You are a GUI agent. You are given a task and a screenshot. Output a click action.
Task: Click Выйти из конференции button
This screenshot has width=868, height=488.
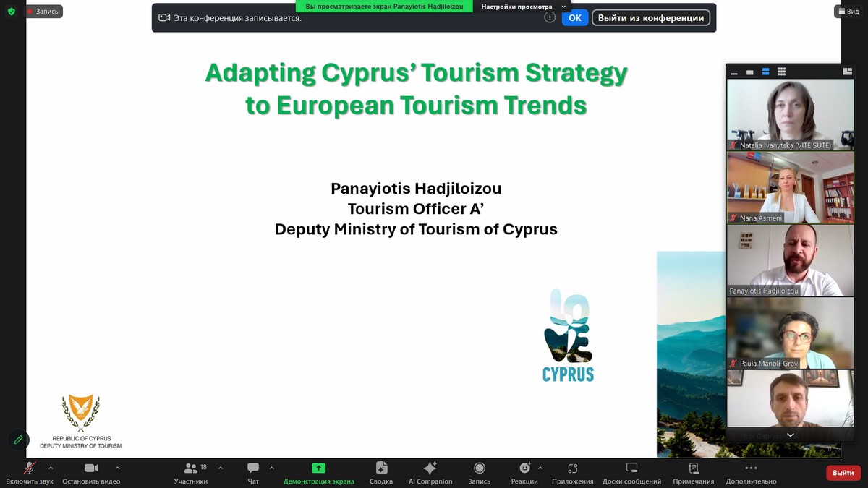(x=651, y=18)
